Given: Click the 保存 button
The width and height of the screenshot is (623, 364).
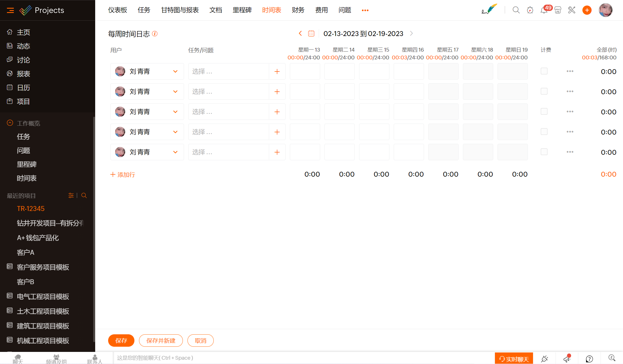Looking at the screenshot, I should pyautogui.click(x=121, y=340).
